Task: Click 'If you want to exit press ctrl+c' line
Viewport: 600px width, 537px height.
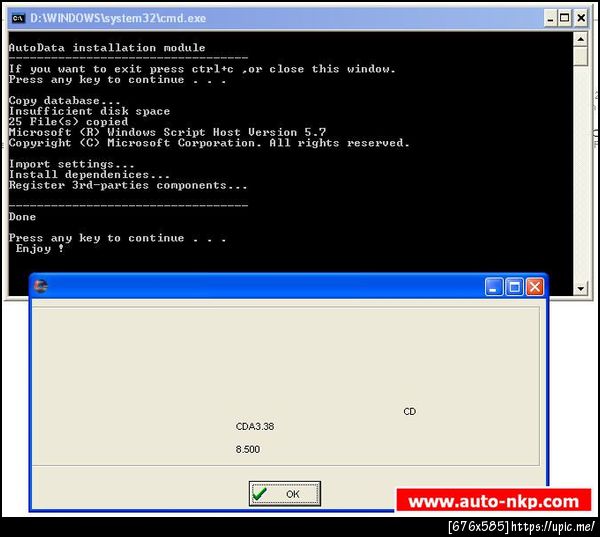Action: [202, 69]
